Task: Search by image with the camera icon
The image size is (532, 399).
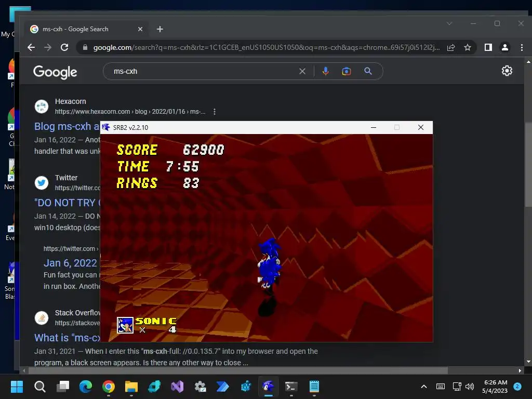Action: [x=347, y=71]
